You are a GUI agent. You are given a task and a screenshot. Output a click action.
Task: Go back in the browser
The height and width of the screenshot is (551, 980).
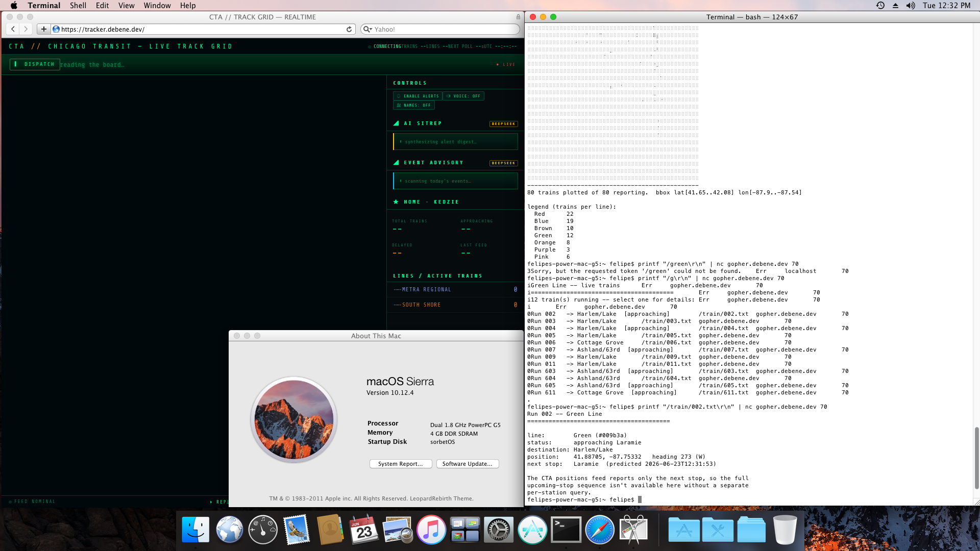(13, 29)
